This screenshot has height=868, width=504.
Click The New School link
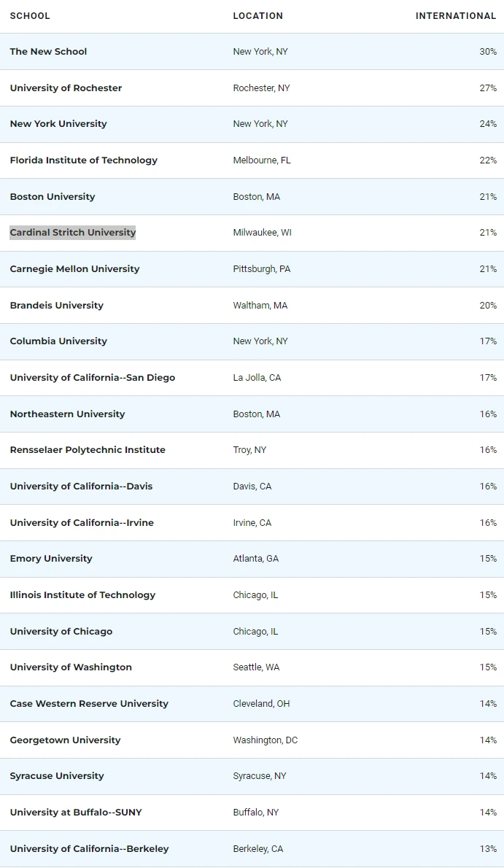48,52
